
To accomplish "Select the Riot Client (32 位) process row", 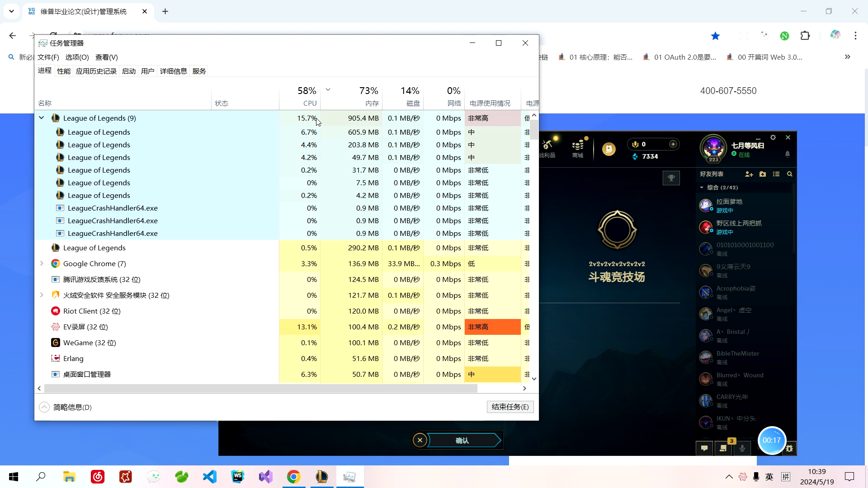I will [282, 311].
